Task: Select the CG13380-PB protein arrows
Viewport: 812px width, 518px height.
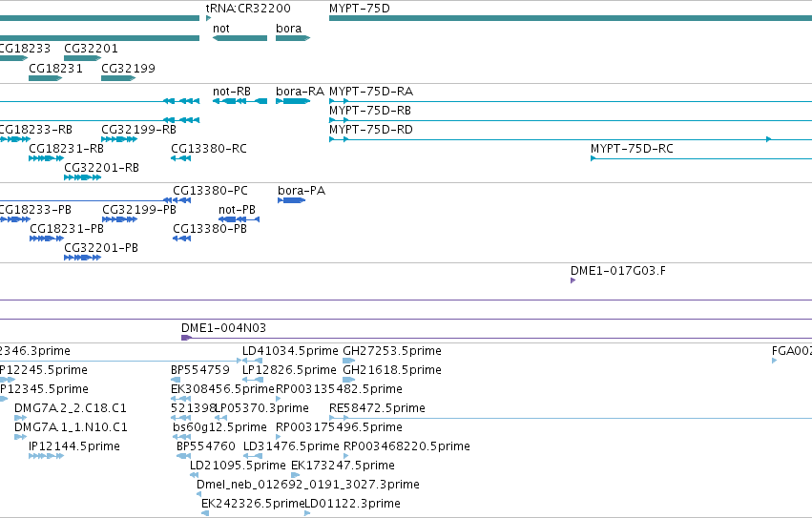Action: pyautogui.click(x=181, y=238)
